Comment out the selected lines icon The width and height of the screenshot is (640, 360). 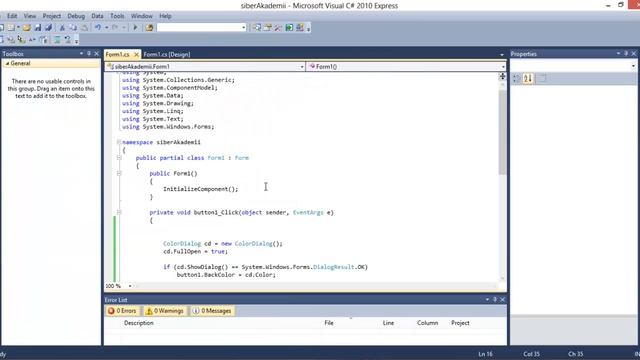57,40
